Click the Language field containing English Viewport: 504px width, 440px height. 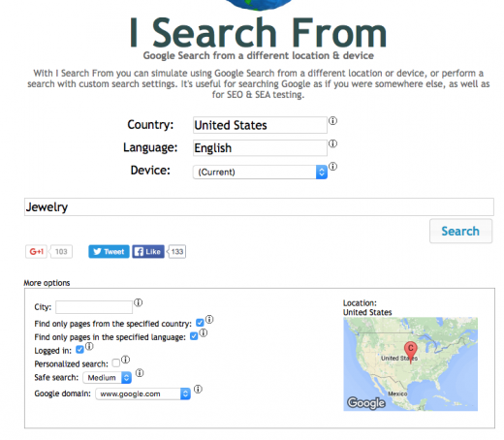(260, 148)
